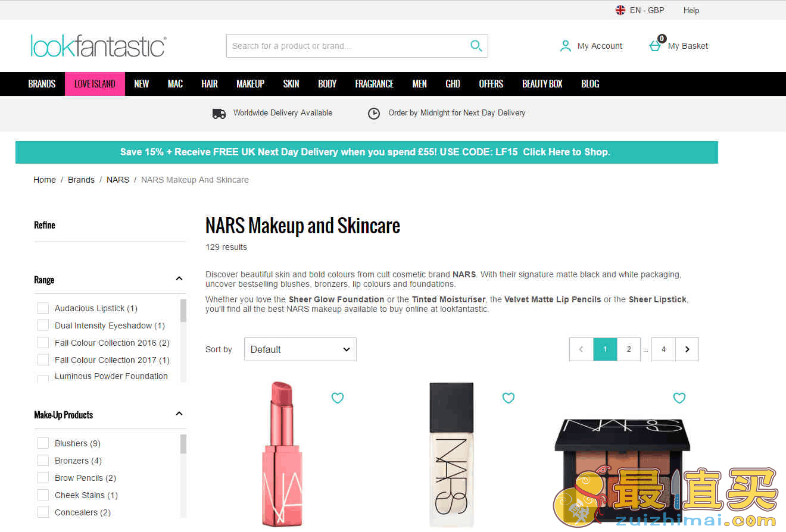Open the NARS foundation bottle product image
The width and height of the screenshot is (786, 532).
(451, 454)
